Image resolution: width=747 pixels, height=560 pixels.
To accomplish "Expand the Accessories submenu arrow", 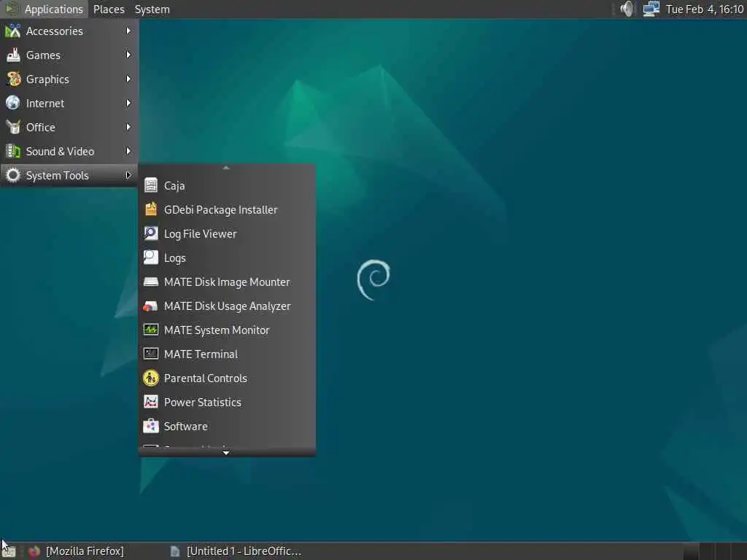I will 128,31.
